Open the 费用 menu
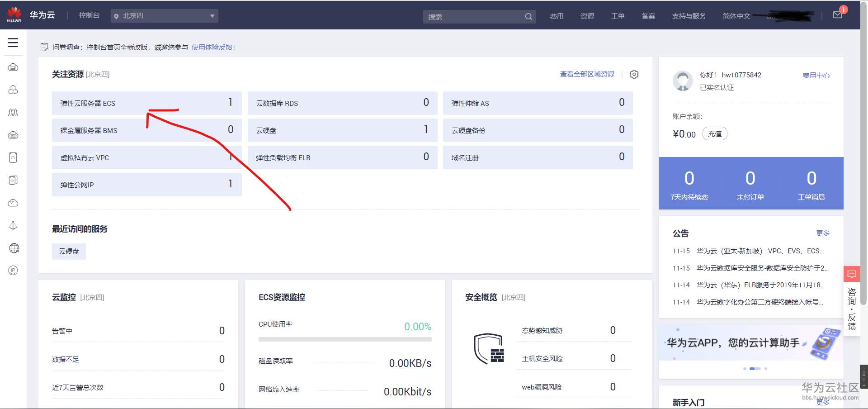 point(557,16)
